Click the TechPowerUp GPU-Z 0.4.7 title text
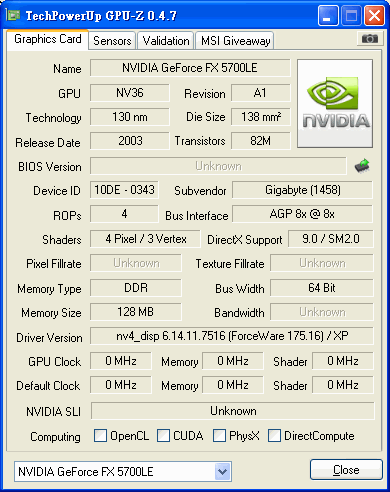Viewport: 390px width, 492px height. click(101, 15)
